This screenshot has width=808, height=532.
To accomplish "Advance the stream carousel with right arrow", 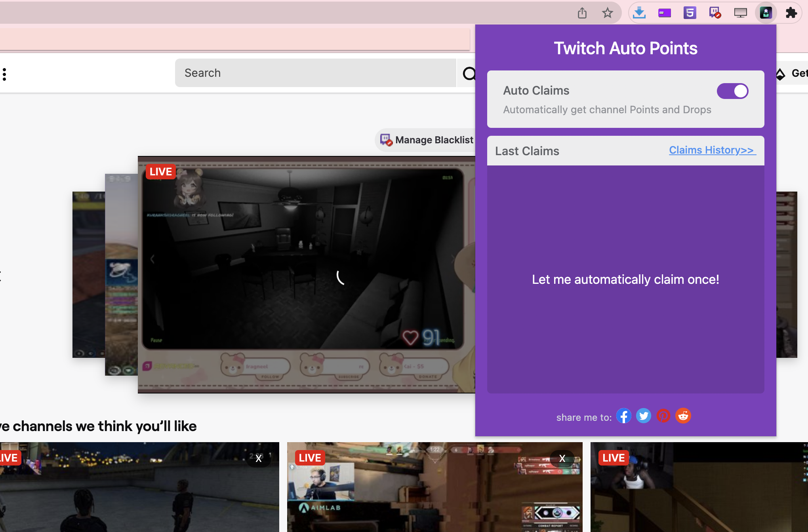I will (454, 259).
